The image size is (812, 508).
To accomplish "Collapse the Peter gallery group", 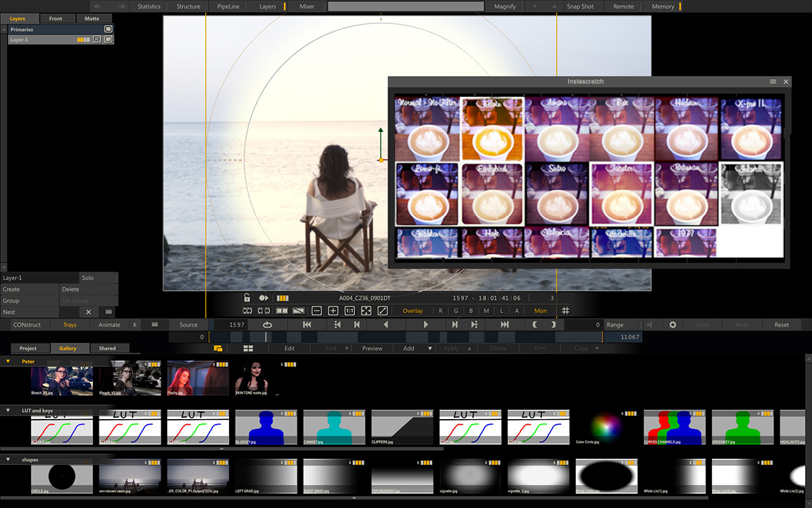I will click(x=8, y=361).
